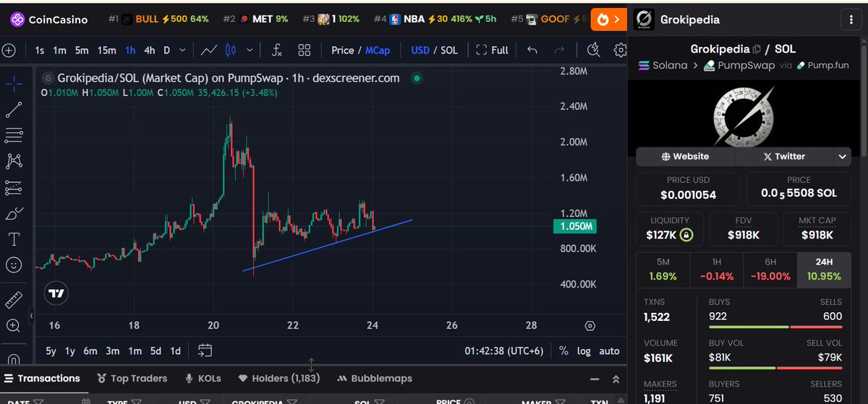Toggle the magnet mode tool

click(14, 358)
